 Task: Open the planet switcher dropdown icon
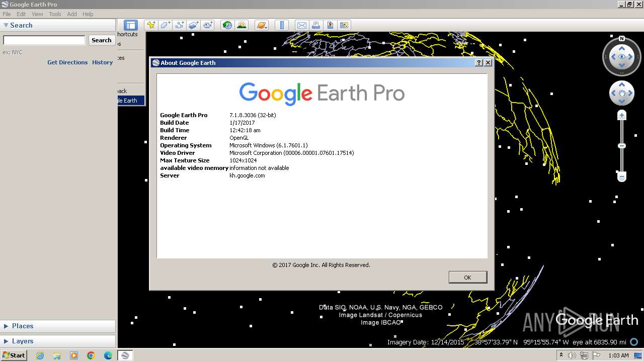[262, 25]
